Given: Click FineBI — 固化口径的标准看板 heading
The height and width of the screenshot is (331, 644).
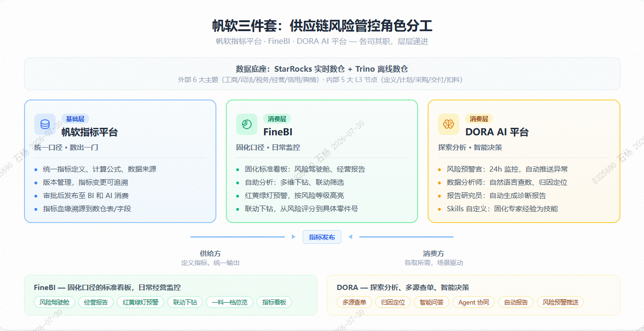Looking at the screenshot, I should point(107,287).
